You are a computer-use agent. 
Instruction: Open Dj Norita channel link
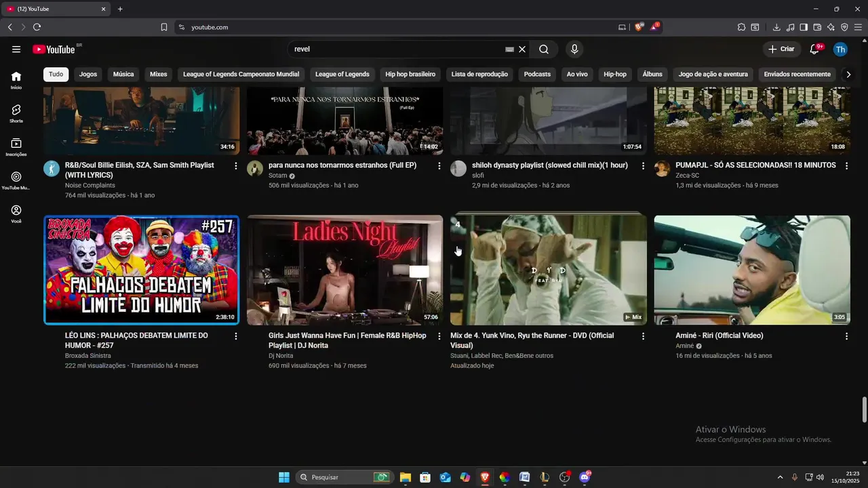[x=281, y=356]
